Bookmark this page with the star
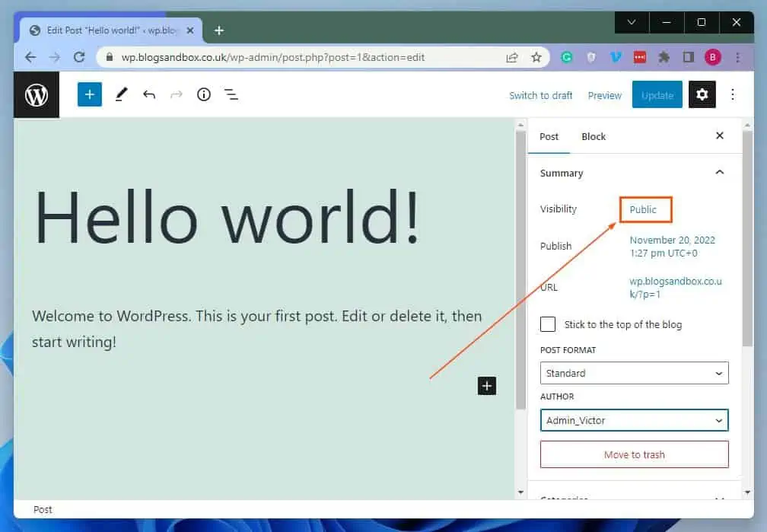This screenshot has width=767, height=532. [x=536, y=57]
